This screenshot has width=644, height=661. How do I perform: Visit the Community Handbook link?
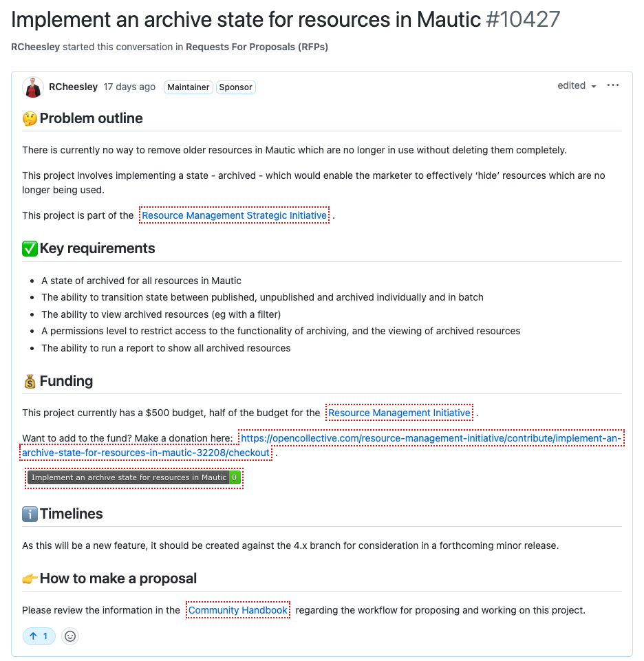tap(237, 609)
